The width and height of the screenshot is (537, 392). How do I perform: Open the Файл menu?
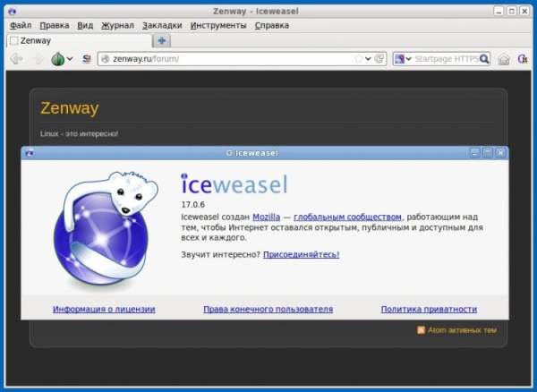pyautogui.click(x=20, y=25)
